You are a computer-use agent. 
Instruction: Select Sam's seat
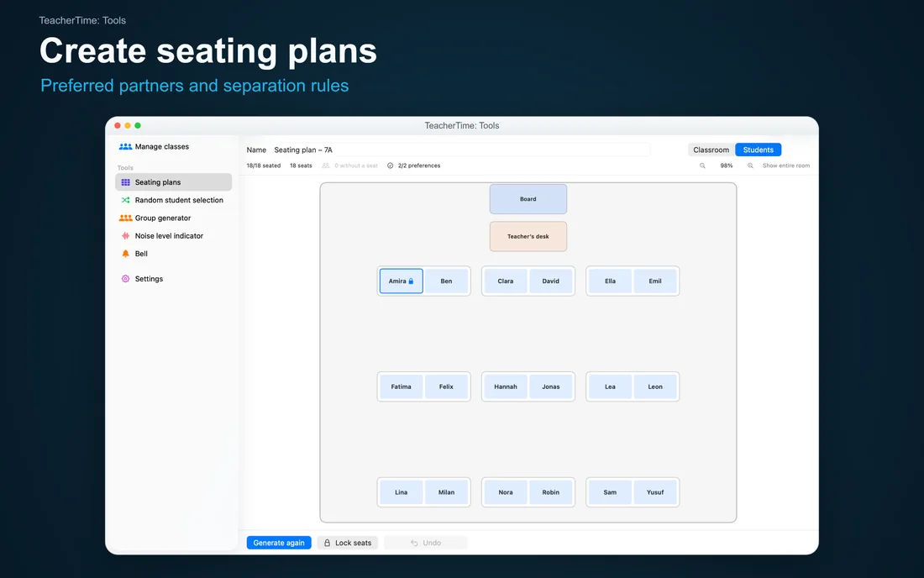610,492
